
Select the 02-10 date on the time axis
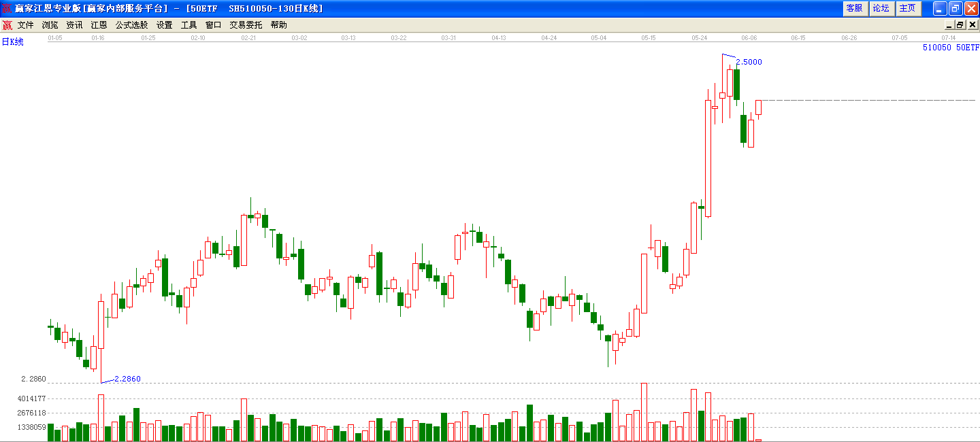[198, 38]
